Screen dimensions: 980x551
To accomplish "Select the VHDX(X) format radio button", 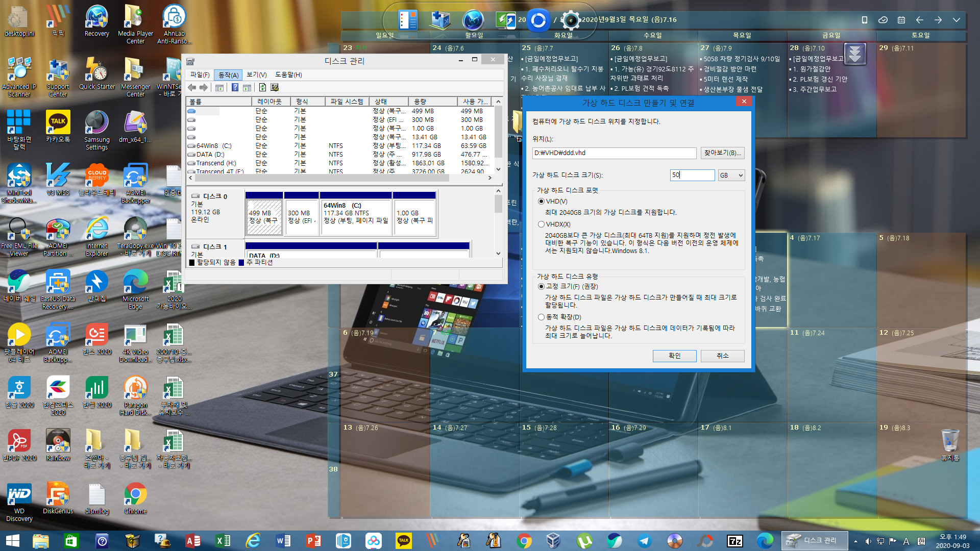I will (541, 224).
